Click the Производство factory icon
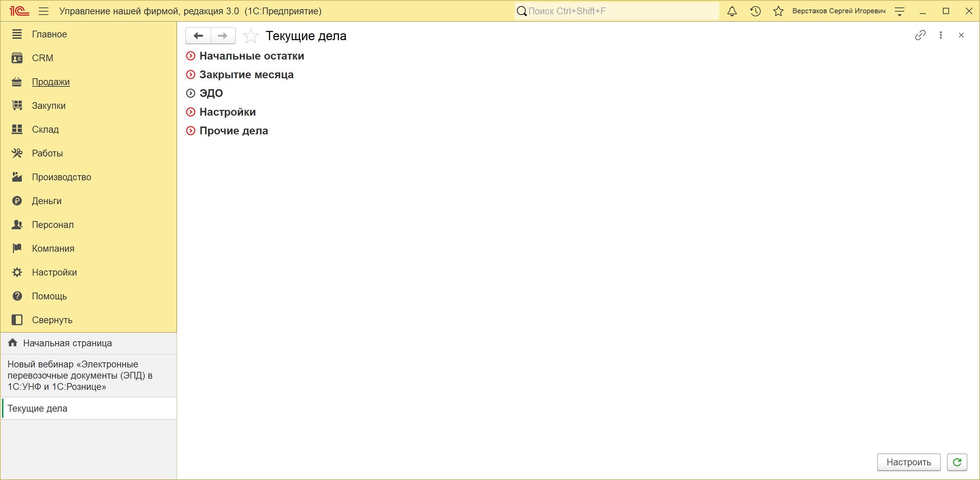Screen dimensions: 980x480 pos(17,177)
